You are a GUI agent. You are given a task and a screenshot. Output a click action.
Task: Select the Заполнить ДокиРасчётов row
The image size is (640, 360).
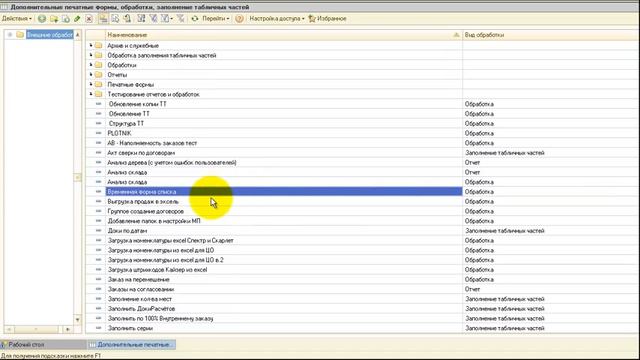pos(362,309)
